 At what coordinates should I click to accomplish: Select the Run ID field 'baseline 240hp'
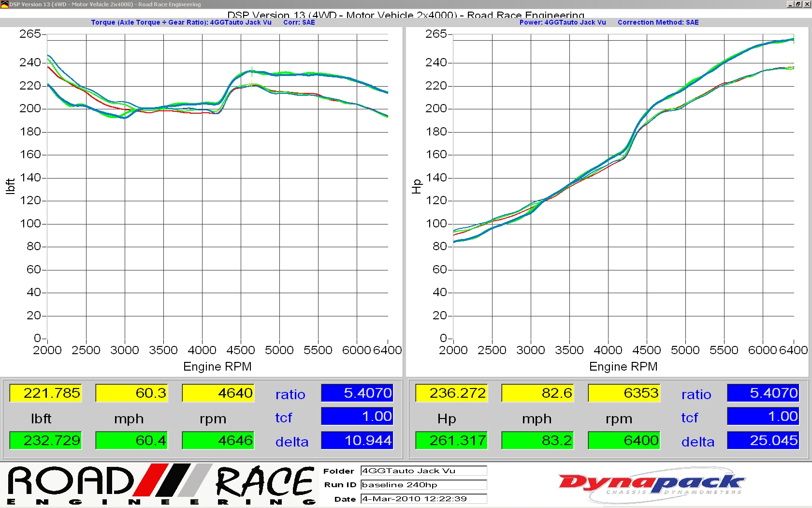pos(423,485)
